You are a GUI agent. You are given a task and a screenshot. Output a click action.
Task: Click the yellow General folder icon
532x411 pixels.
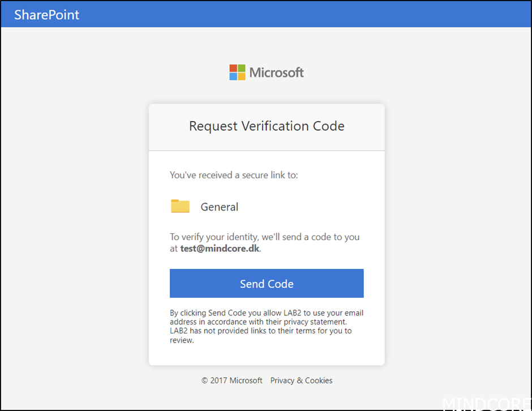(180, 206)
